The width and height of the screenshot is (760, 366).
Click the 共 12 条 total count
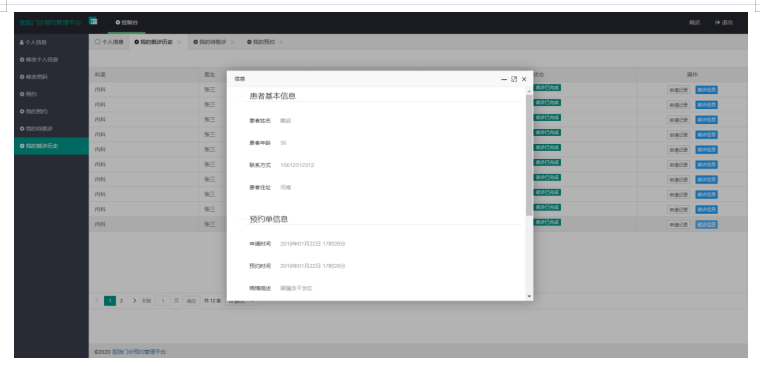pos(212,301)
